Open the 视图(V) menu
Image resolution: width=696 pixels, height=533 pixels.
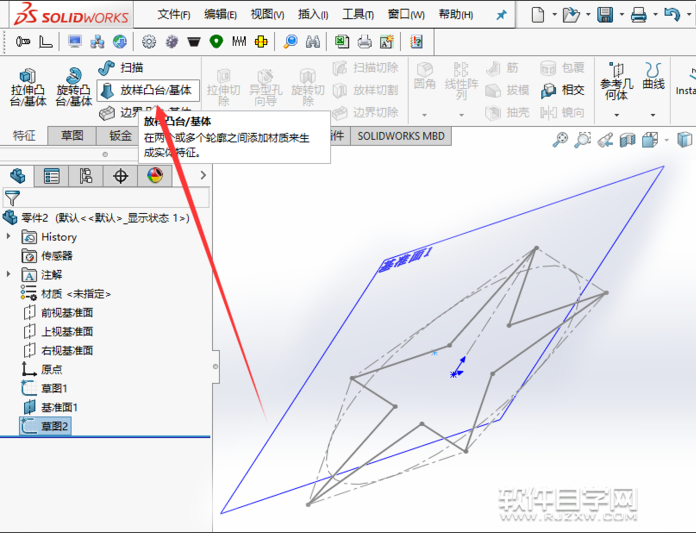[267, 15]
